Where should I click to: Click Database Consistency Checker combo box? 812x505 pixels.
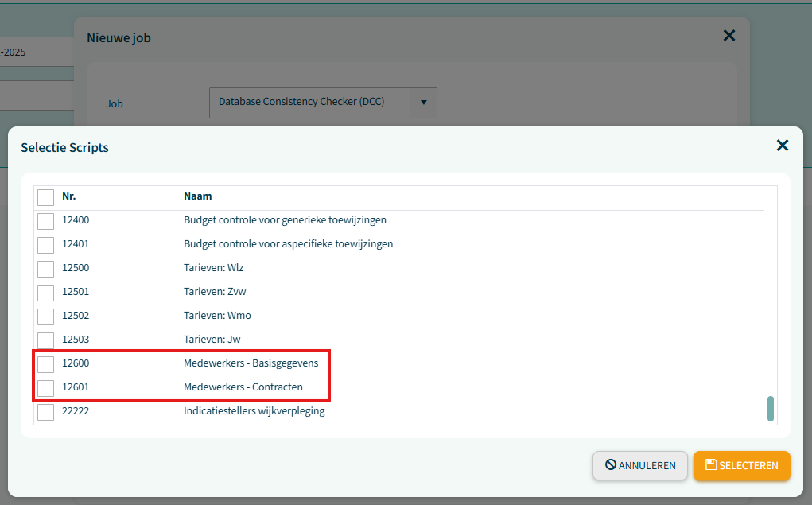click(310, 103)
